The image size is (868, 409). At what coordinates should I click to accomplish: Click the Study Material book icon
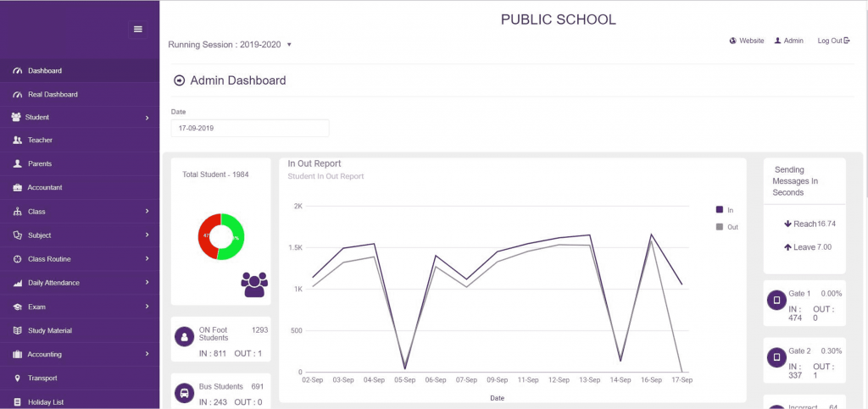(x=17, y=330)
